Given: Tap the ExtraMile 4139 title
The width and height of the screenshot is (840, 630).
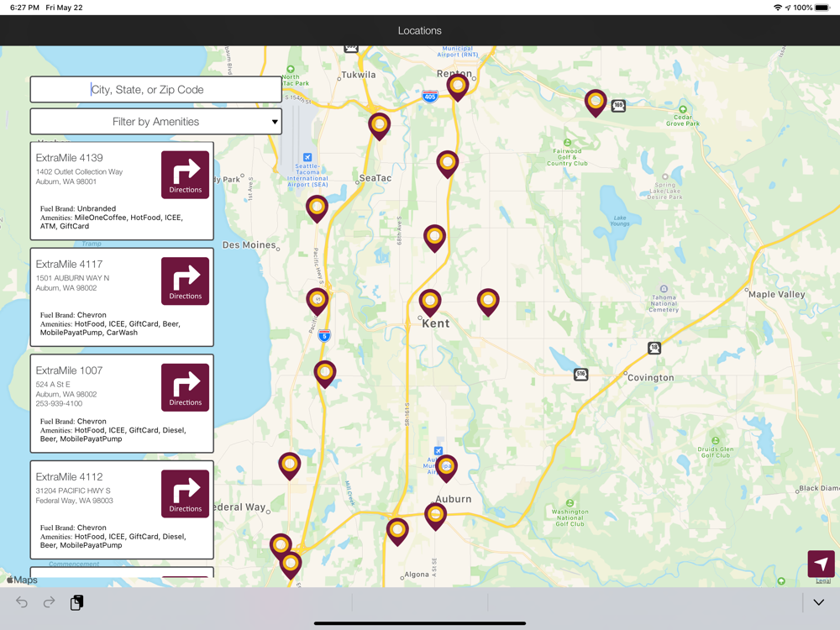Looking at the screenshot, I should point(69,158).
